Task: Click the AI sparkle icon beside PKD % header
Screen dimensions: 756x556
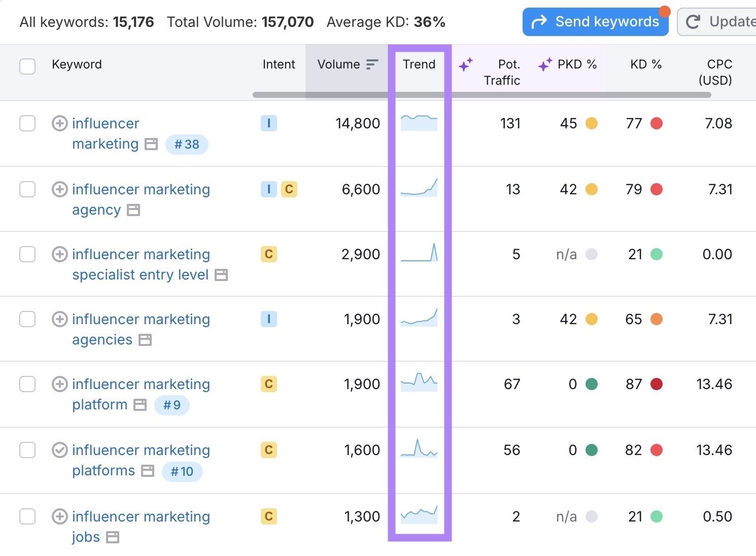Action: coord(543,64)
